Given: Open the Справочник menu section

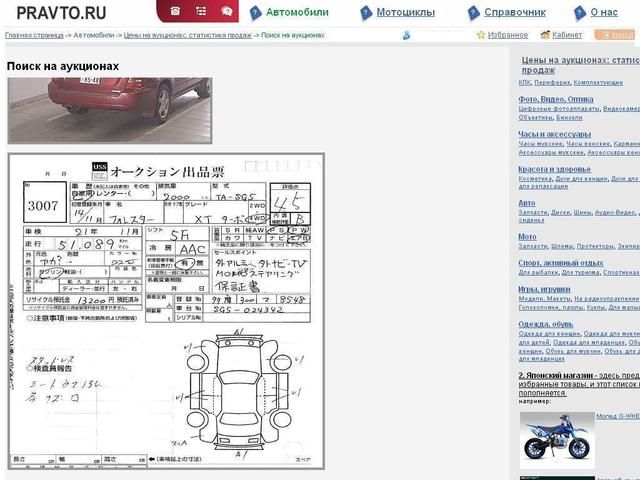Looking at the screenshot, I should [x=515, y=12].
